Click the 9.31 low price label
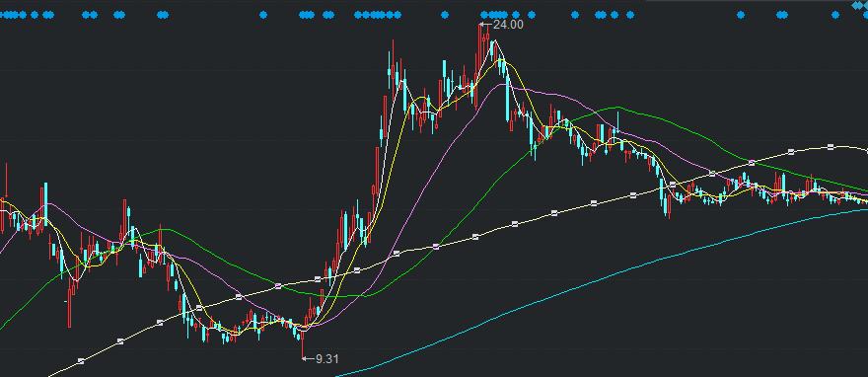 pyautogui.click(x=327, y=358)
